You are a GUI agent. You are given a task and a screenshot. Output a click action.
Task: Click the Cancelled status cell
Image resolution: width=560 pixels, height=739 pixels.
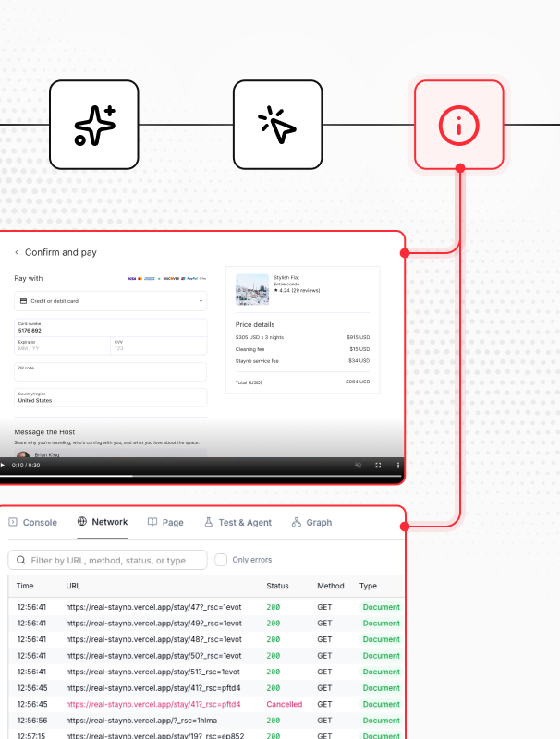pos(285,704)
